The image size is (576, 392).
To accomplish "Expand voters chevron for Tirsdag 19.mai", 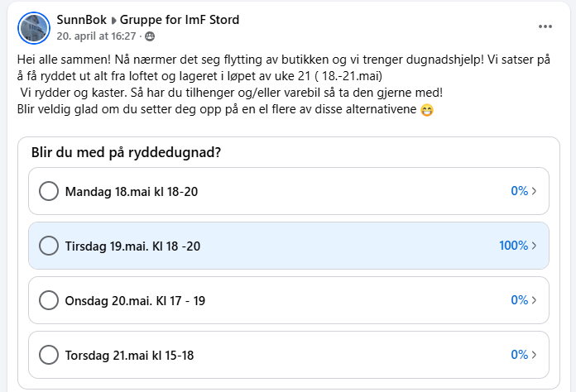I will pyautogui.click(x=535, y=246).
